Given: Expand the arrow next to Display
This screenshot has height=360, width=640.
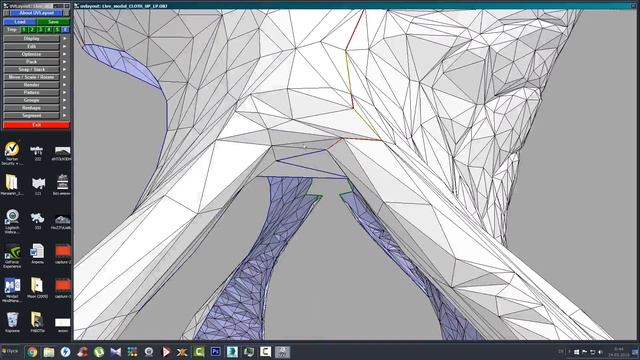Looking at the screenshot, I should coord(64,38).
